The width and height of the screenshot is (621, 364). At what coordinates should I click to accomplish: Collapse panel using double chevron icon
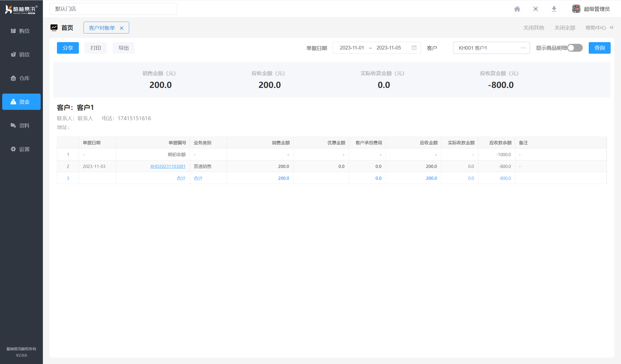pyautogui.click(x=612, y=28)
